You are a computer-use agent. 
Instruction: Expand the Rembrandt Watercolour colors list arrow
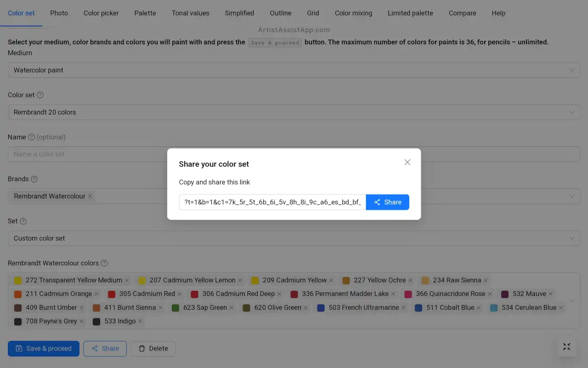coord(572,300)
